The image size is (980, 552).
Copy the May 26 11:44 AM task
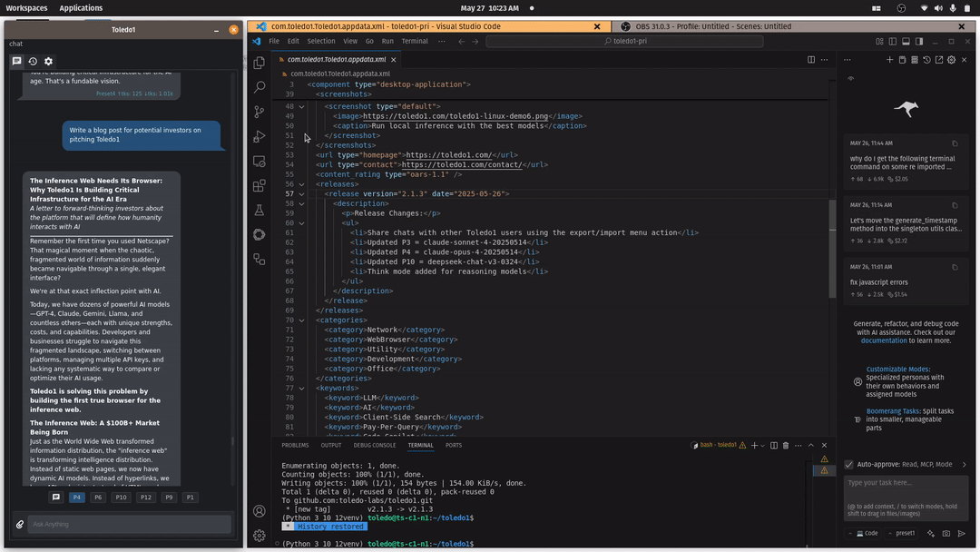(955, 143)
